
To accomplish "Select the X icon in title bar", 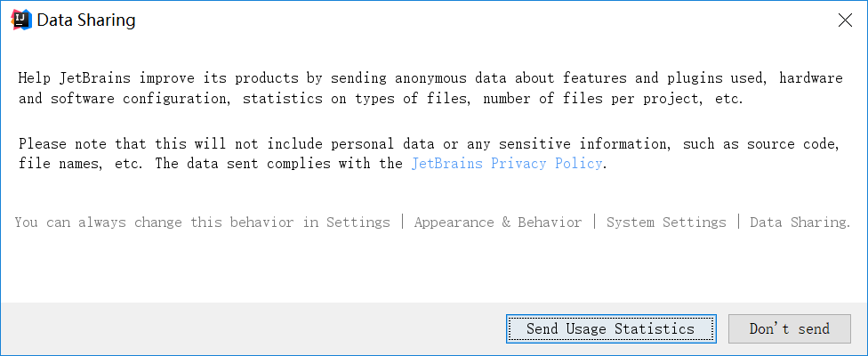I will click(x=845, y=20).
